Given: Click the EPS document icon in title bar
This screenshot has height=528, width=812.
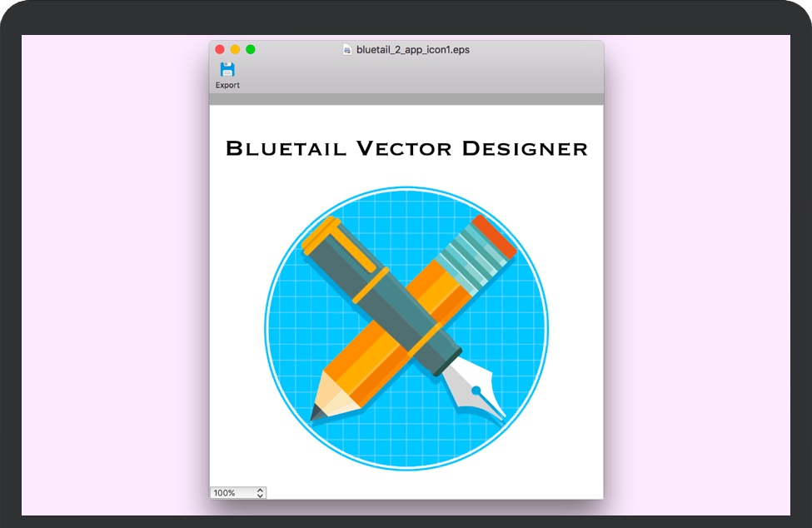Looking at the screenshot, I should click(x=347, y=50).
